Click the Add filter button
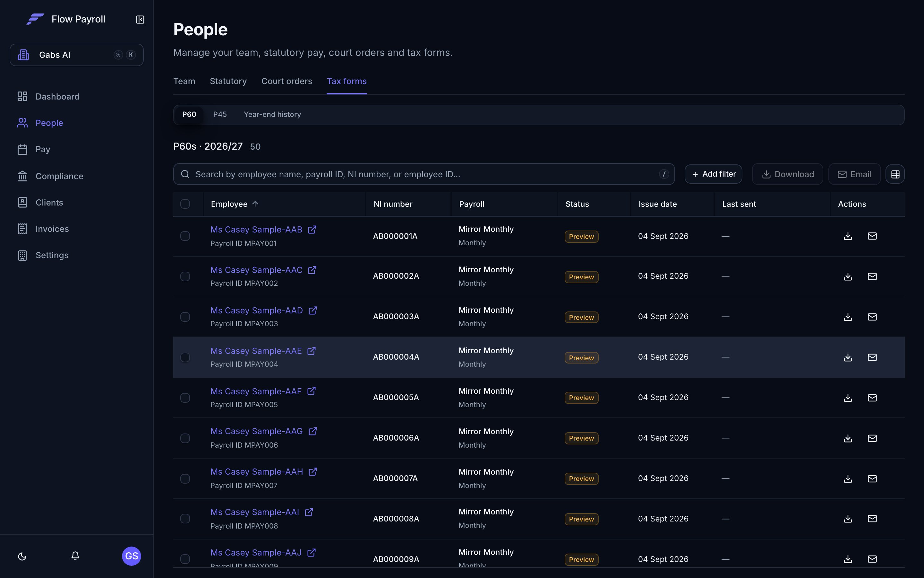Viewport: 924px width, 578px height. pyautogui.click(x=713, y=174)
